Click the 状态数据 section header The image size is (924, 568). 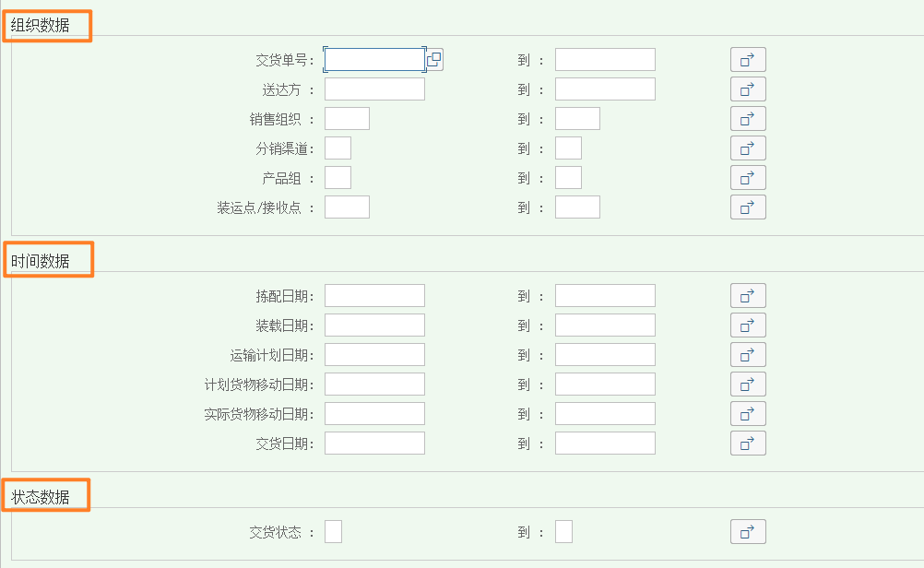pyautogui.click(x=41, y=498)
